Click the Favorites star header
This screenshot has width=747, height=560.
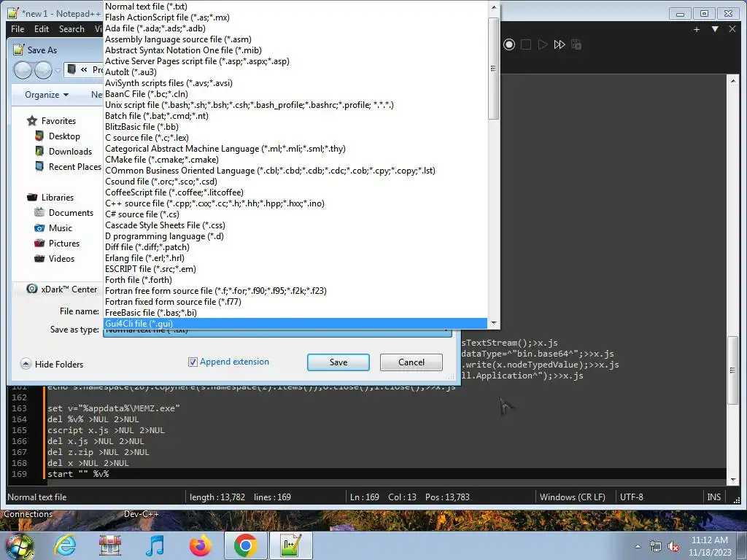pyautogui.click(x=52, y=121)
